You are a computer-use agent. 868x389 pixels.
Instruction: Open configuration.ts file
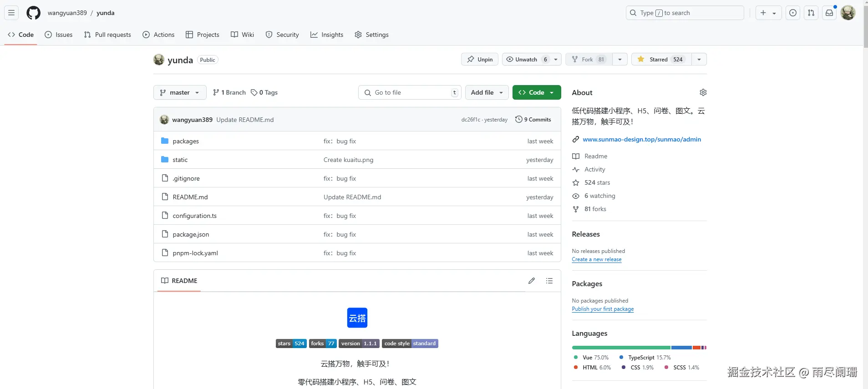[x=194, y=216]
